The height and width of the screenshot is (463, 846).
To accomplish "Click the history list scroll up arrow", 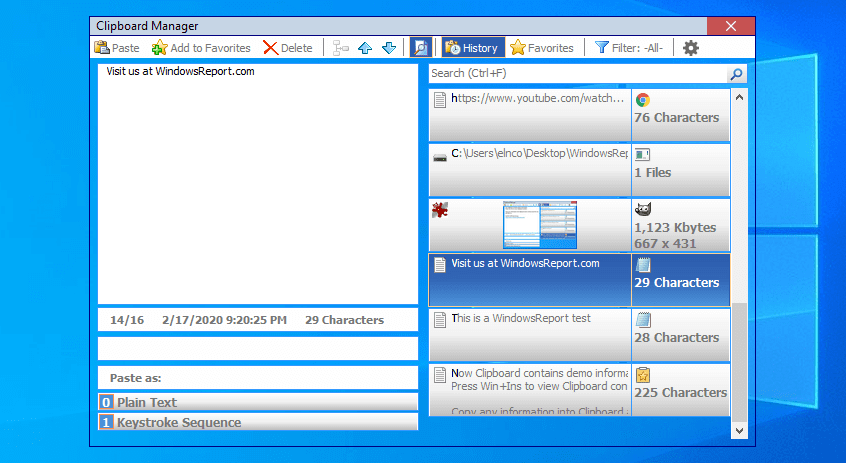I will [x=739, y=98].
